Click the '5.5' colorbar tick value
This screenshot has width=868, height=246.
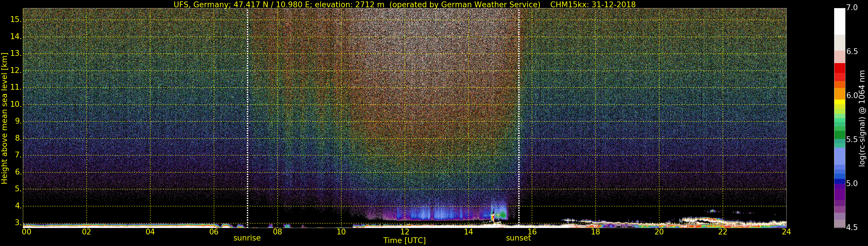click(852, 139)
